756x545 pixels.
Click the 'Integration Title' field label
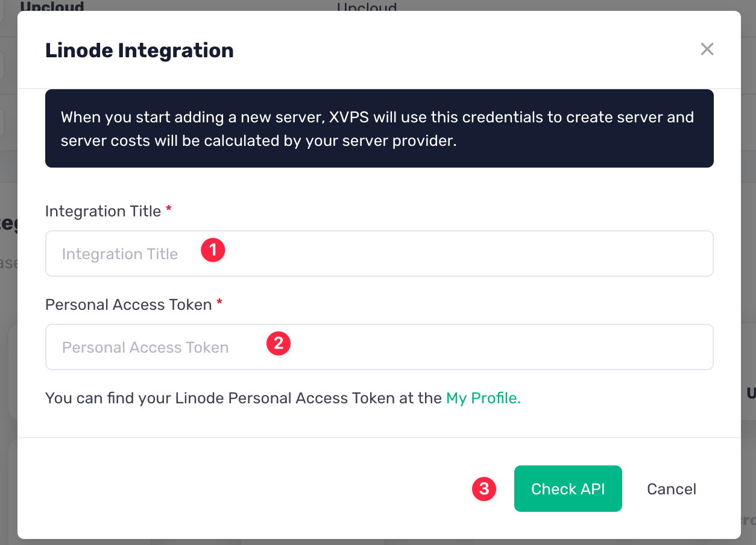coord(103,212)
